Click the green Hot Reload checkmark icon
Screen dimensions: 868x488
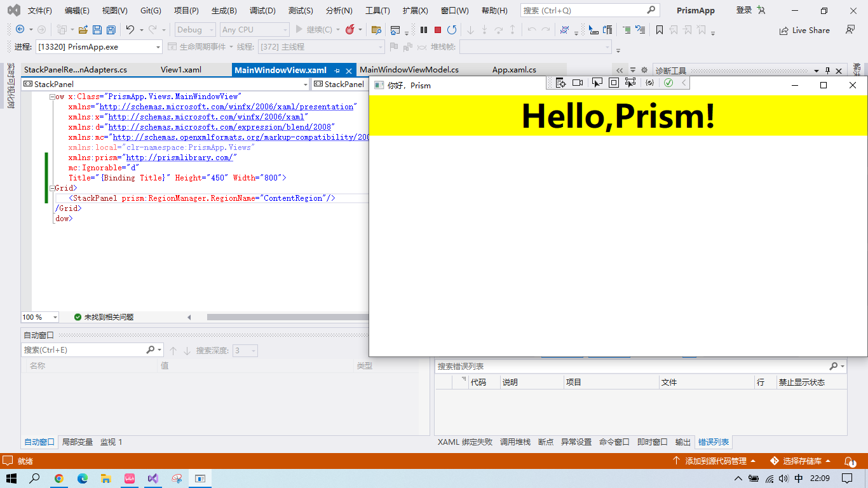pyautogui.click(x=668, y=83)
